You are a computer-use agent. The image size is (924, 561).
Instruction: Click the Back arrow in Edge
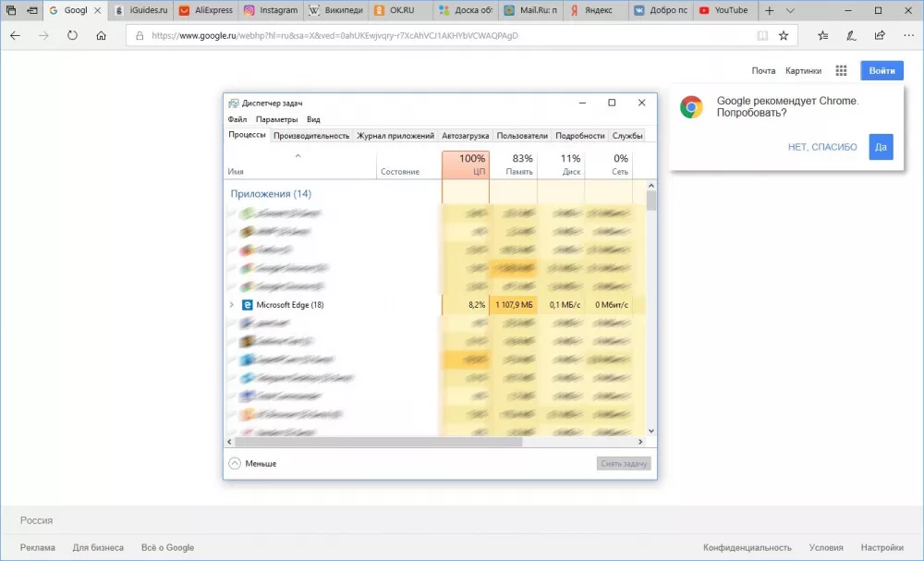pos(15,35)
